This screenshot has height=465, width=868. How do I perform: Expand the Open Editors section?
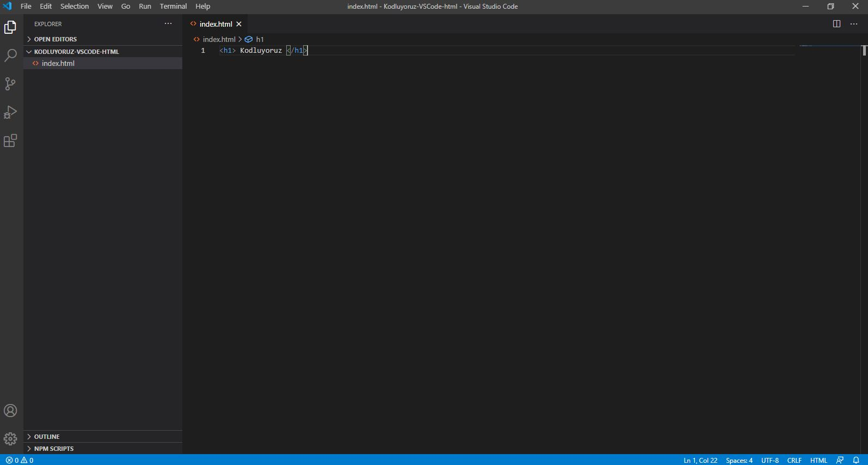[x=55, y=39]
